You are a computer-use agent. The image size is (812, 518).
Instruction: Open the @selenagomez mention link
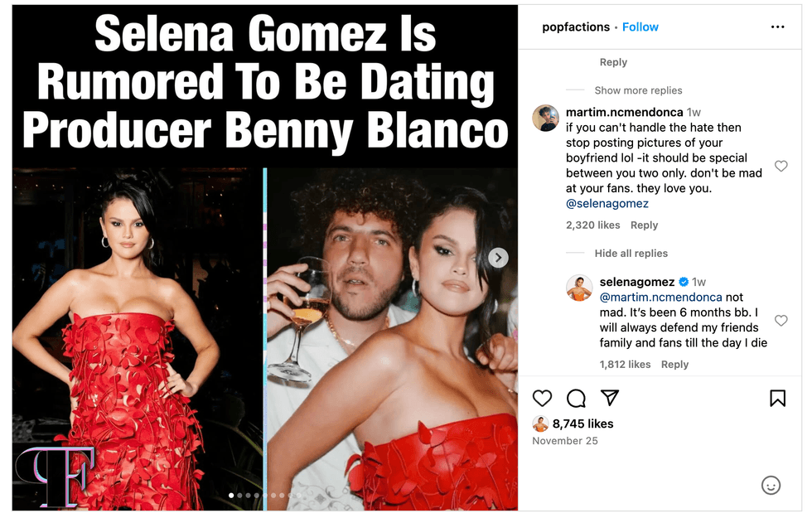point(607,204)
